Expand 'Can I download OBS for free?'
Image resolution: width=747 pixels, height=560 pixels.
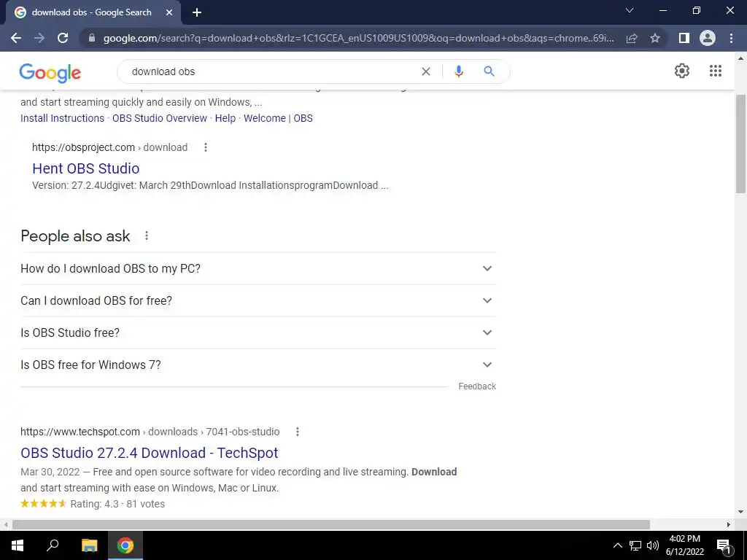point(258,300)
